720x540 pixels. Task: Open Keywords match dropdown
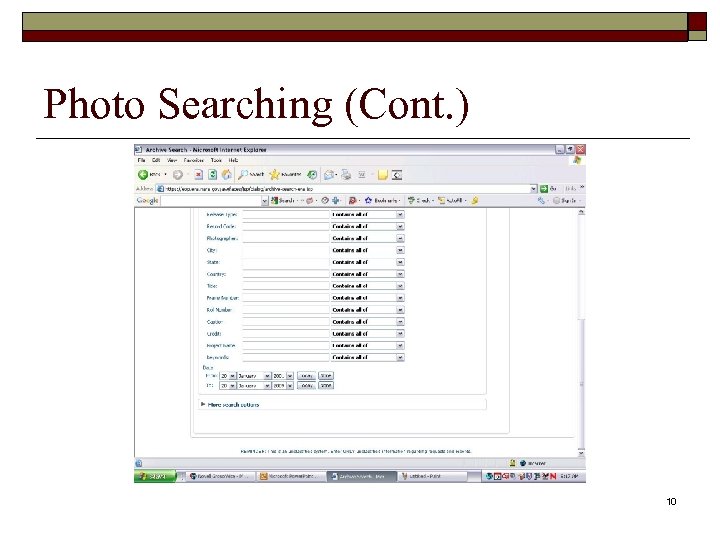(367, 358)
